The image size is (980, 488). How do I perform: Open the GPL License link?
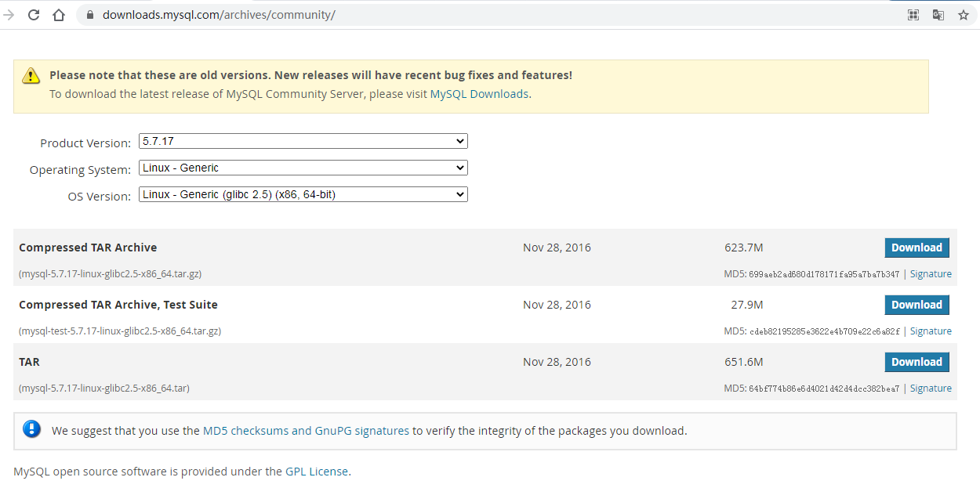[317, 472]
